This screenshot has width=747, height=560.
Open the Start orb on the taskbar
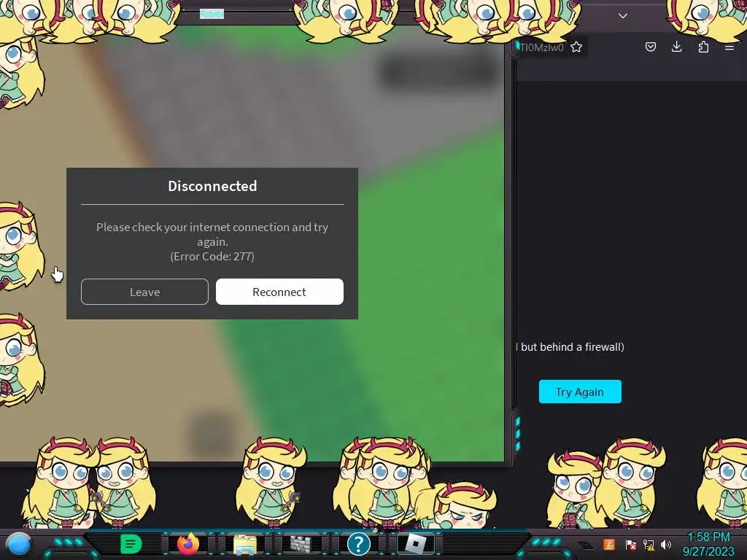[19, 544]
